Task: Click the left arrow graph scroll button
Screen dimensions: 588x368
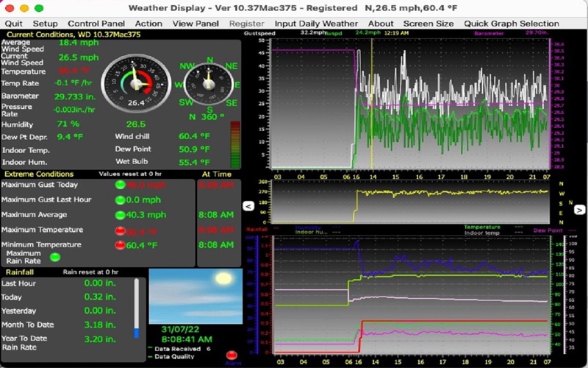Action: [x=248, y=206]
